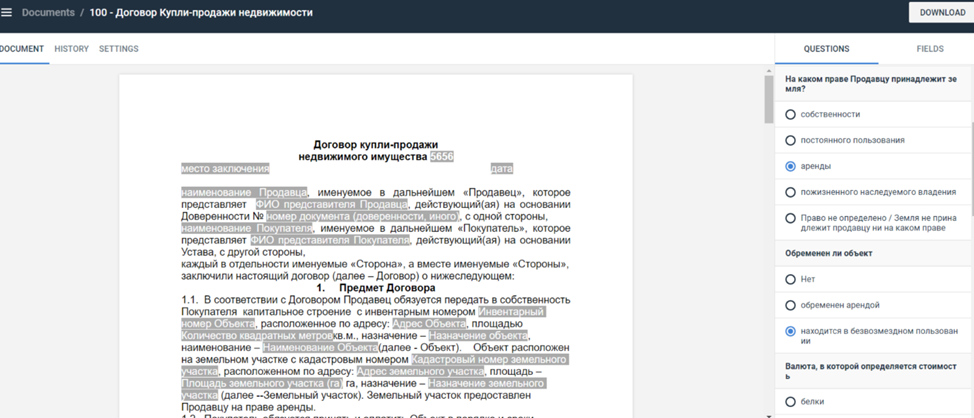Open the hamburger navigation menu
The image size is (974, 418).
[x=7, y=13]
